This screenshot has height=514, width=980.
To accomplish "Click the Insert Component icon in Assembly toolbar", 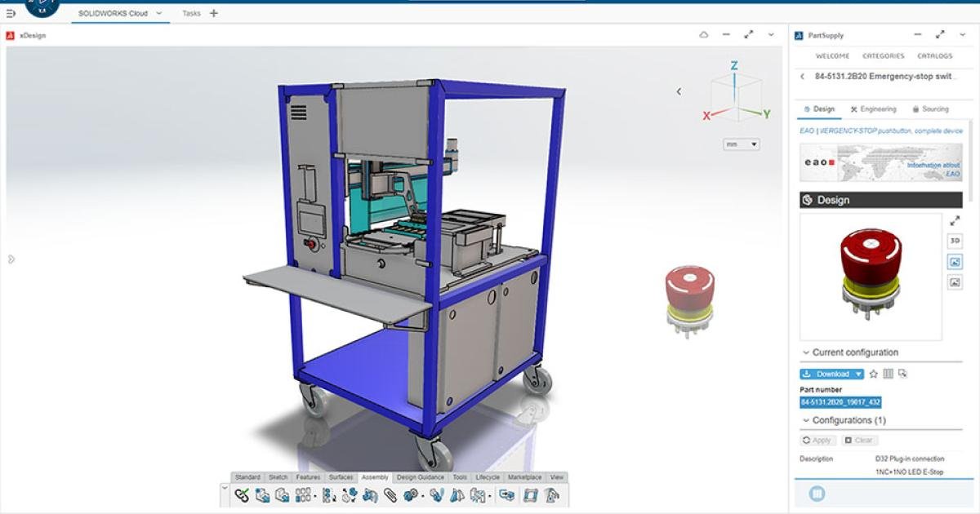I will coord(263,494).
